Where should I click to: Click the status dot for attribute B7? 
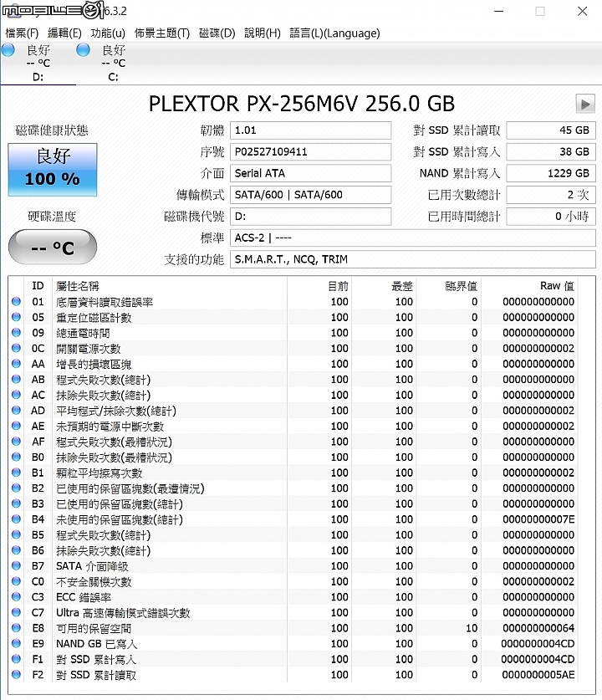click(17, 565)
